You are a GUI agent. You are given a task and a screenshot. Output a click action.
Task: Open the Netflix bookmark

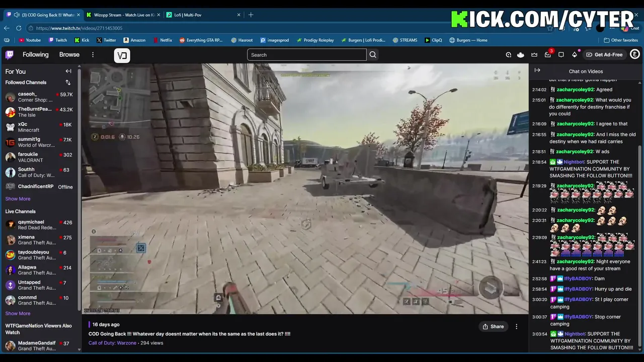pos(163,40)
